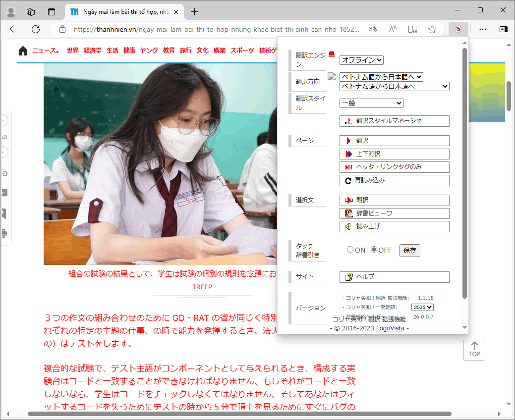Open the 2025 version year dropdown

coord(422,307)
